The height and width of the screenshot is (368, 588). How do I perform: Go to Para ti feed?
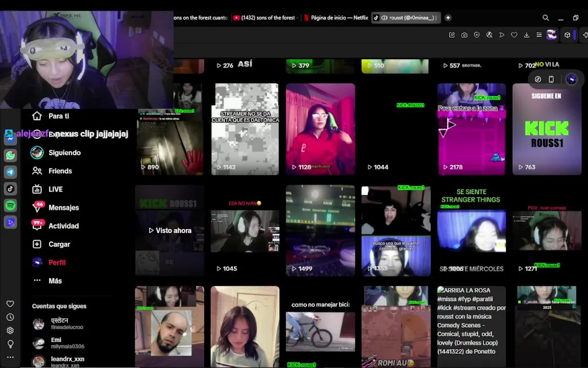point(51,116)
